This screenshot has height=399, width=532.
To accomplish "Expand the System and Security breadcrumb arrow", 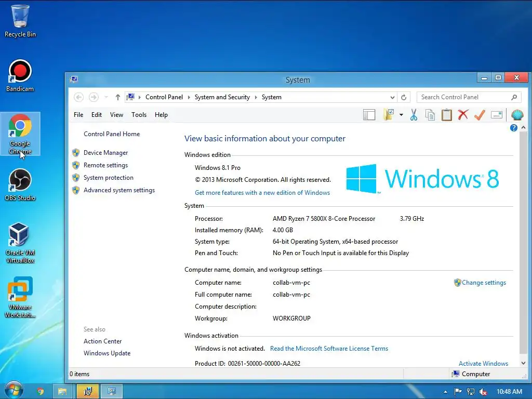I will 256,97.
